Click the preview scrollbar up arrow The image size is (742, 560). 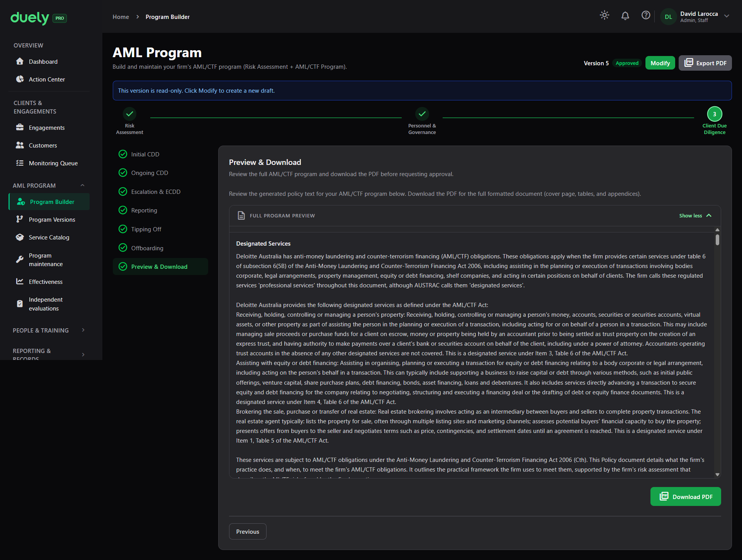(717, 230)
